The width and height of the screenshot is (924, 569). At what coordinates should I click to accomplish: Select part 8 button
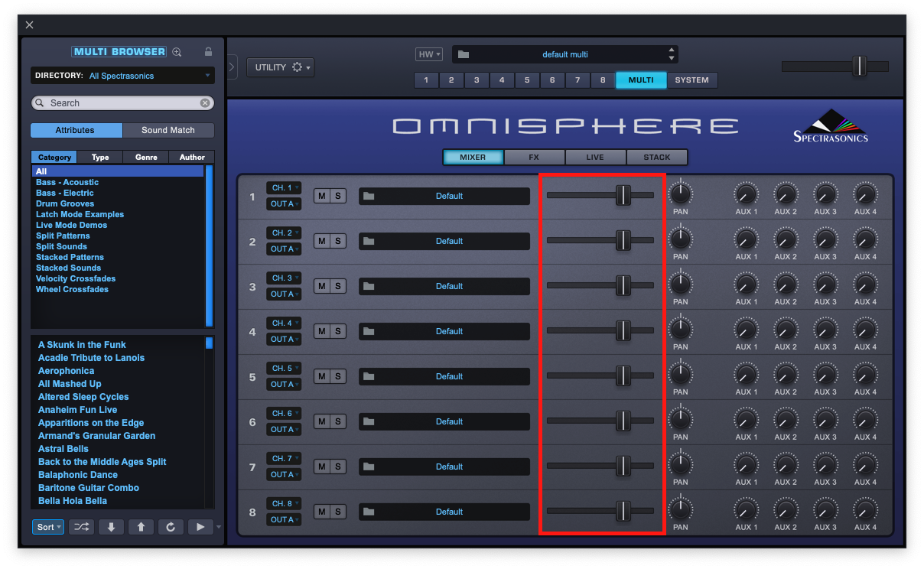[603, 80]
